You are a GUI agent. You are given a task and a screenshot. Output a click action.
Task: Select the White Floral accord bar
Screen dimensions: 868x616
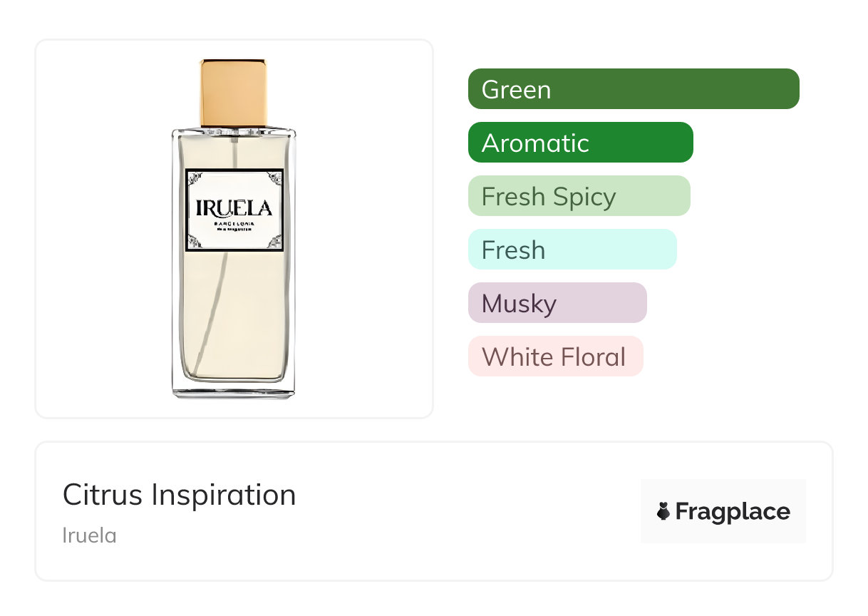click(x=555, y=356)
